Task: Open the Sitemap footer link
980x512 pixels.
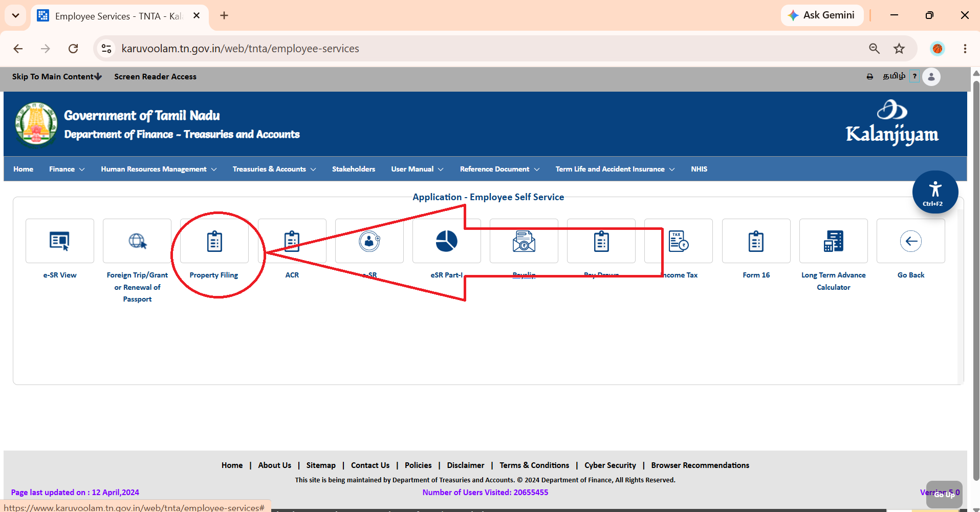Action: click(x=321, y=465)
